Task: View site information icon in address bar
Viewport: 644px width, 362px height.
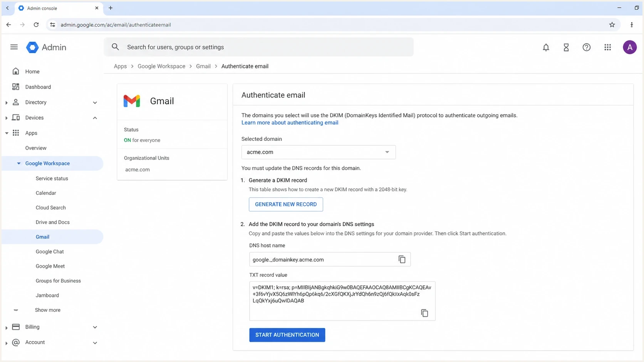Action: point(52,25)
